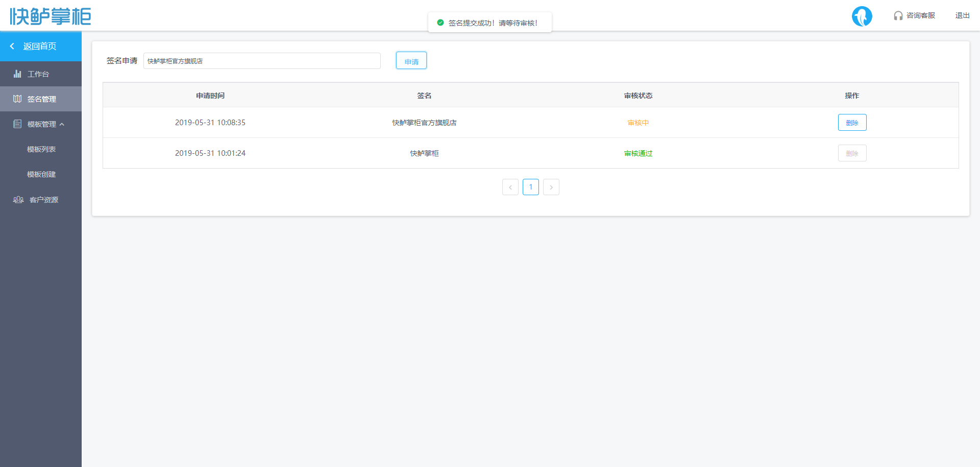Click the 审核状态 column header
This screenshot has width=980, height=467.
638,96
